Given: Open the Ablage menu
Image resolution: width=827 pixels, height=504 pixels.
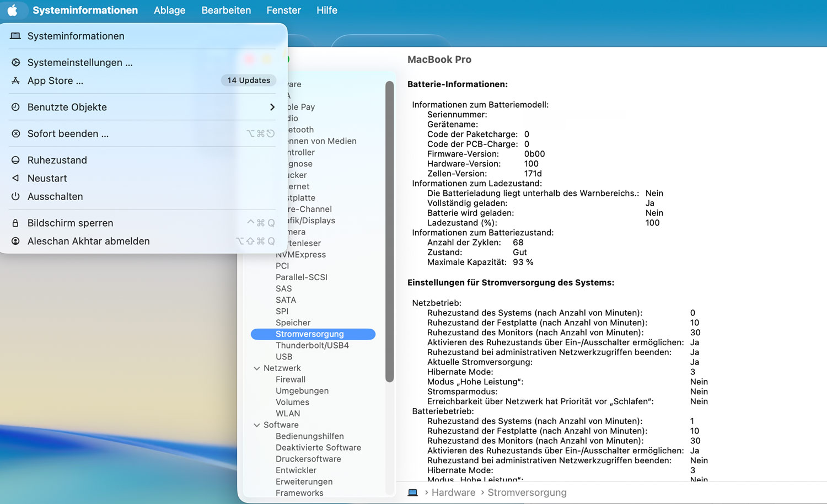Looking at the screenshot, I should pyautogui.click(x=169, y=10).
